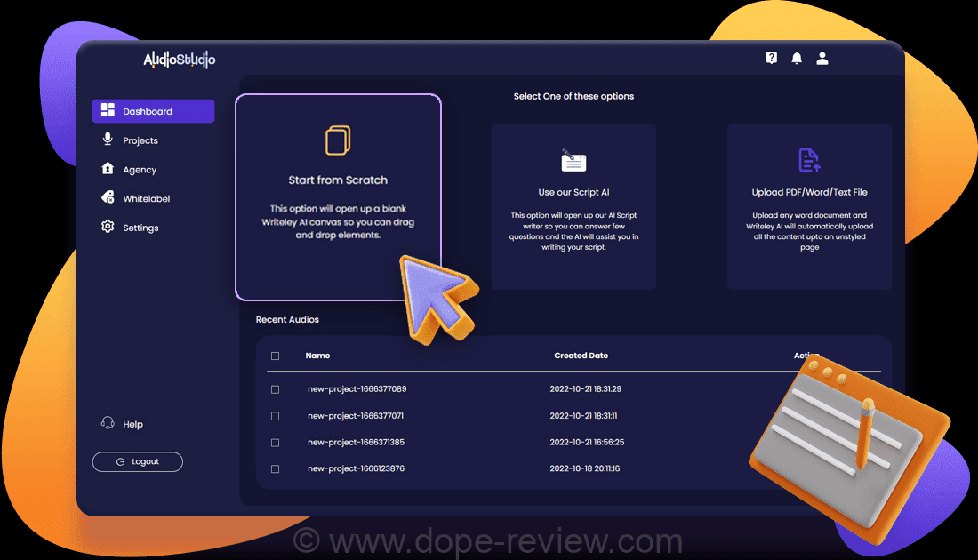Screen dimensions: 978x560
Task: Open the new-project-1666377071 audio entry
Action: click(x=356, y=416)
